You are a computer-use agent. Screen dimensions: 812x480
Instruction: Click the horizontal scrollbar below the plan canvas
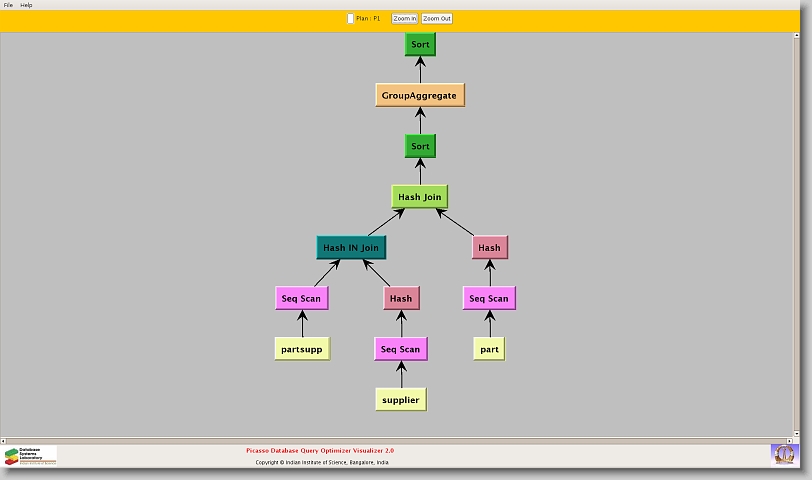(x=400, y=438)
